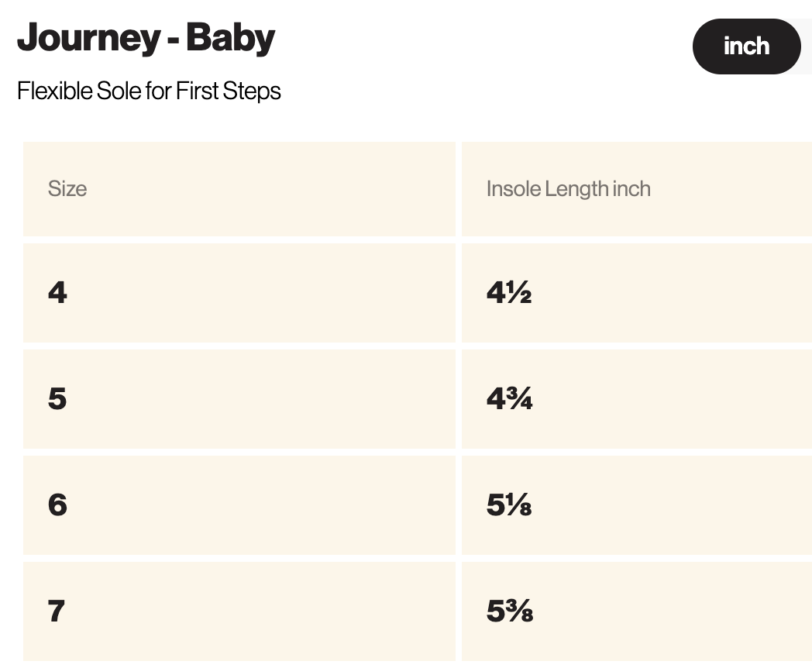The height and width of the screenshot is (668, 812).
Task: Click the Size column header
Action: click(x=239, y=189)
